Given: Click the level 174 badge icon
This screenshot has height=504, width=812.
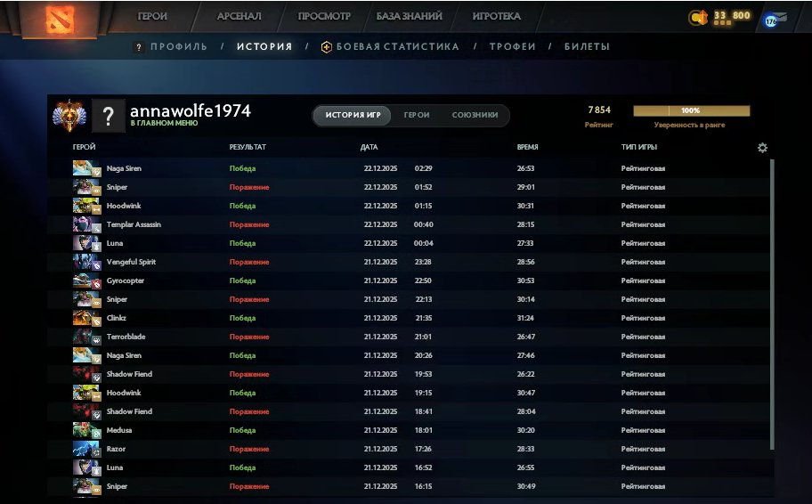Looking at the screenshot, I should tap(771, 20).
